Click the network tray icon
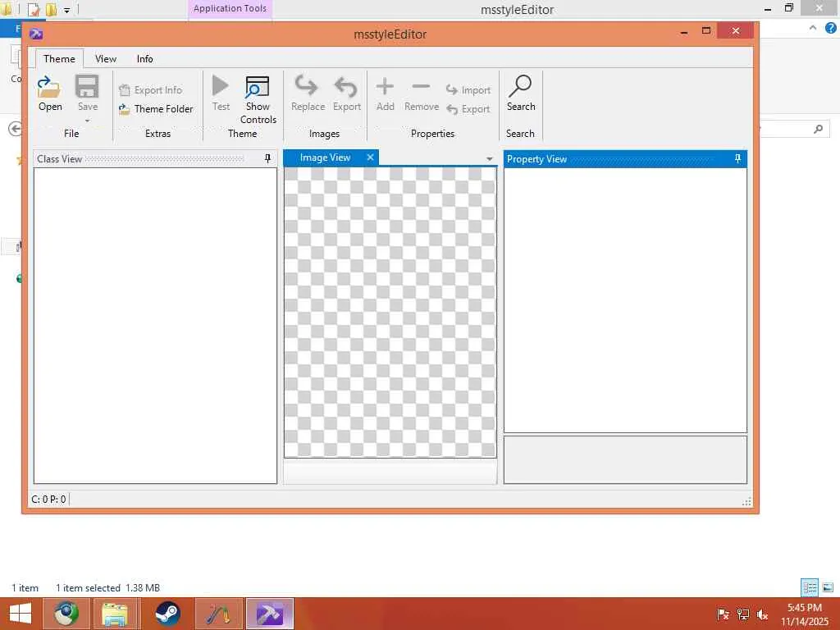Image resolution: width=840 pixels, height=630 pixels. (x=742, y=614)
